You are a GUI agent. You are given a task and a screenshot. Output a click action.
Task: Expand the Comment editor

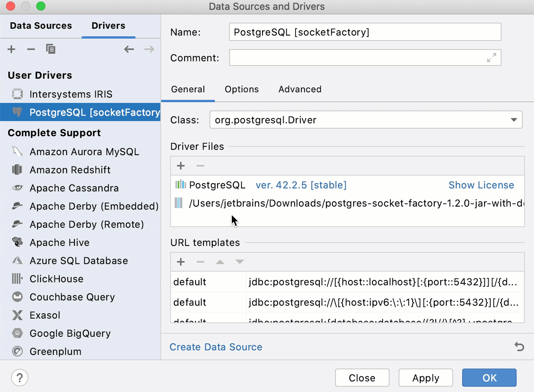(x=491, y=58)
